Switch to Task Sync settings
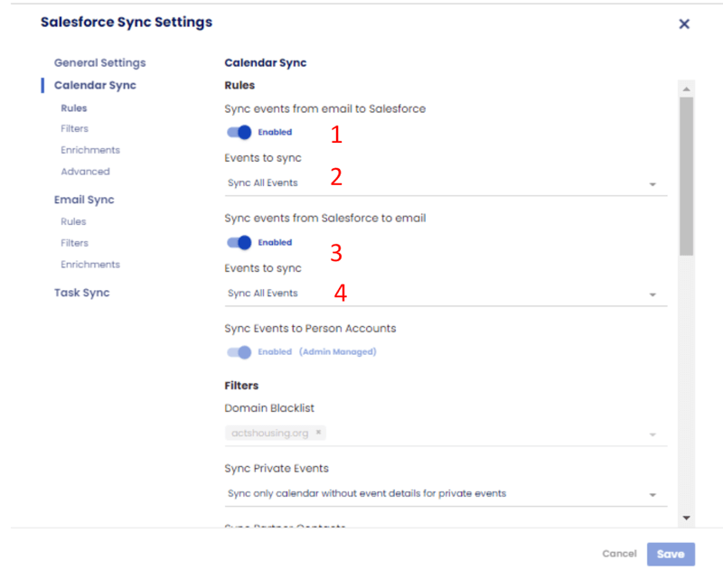This screenshot has height=588, width=723. pos(80,292)
